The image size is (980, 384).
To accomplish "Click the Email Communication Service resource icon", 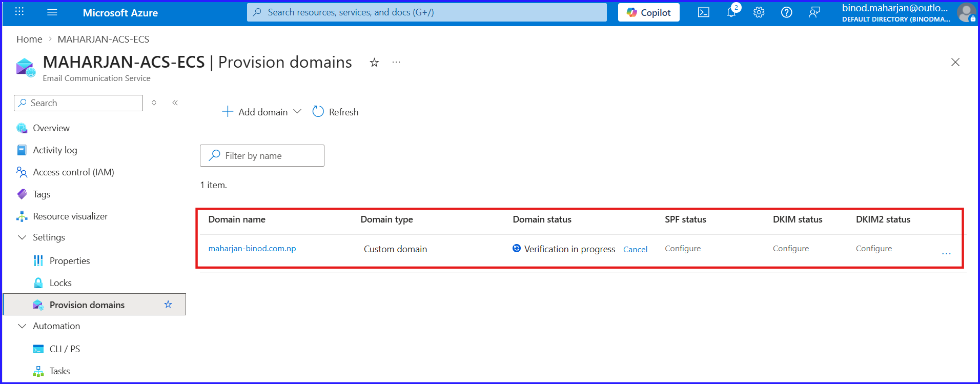I will 25,68.
